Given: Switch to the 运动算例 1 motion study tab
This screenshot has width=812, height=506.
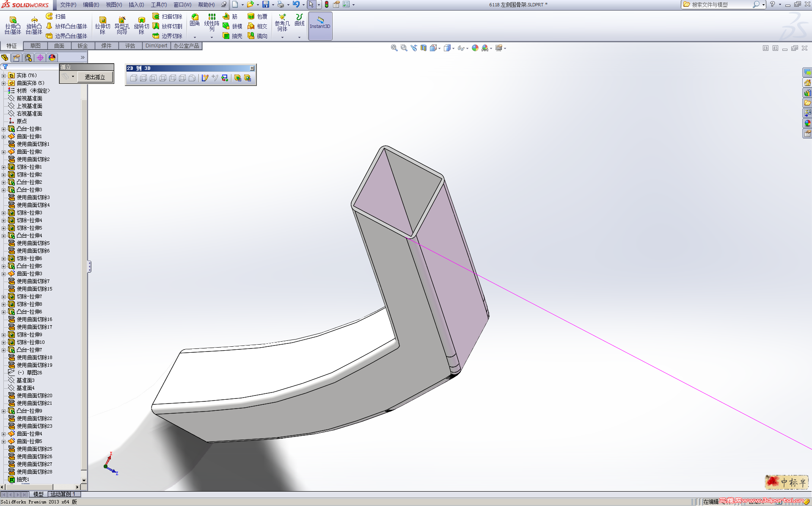Looking at the screenshot, I should tap(63, 494).
